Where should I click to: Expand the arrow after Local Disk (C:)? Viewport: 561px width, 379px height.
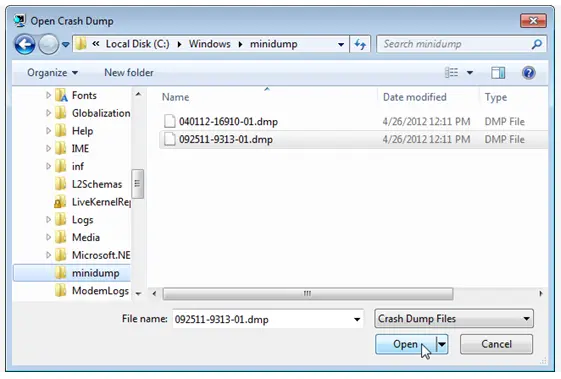click(179, 44)
